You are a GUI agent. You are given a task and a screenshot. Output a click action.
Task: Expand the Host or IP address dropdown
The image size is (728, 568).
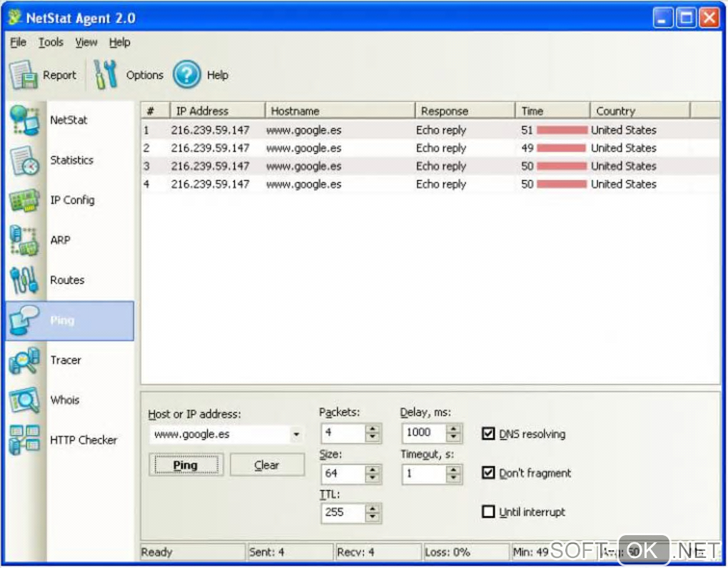click(x=296, y=435)
